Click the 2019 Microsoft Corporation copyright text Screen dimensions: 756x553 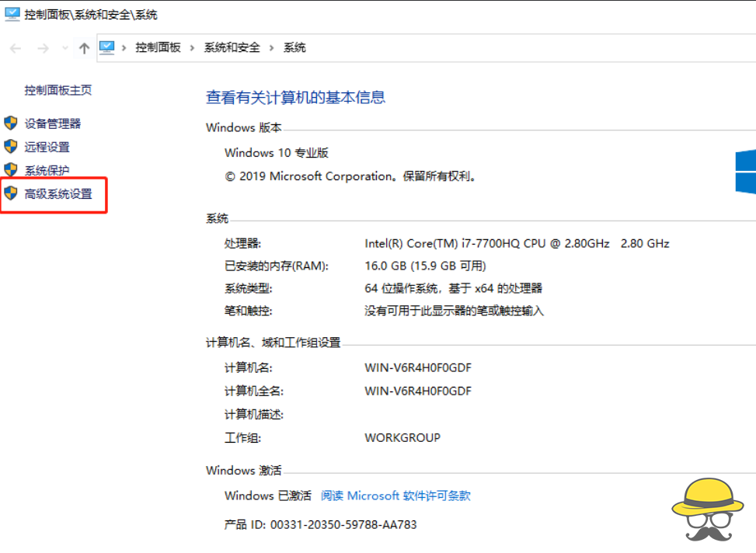point(350,176)
